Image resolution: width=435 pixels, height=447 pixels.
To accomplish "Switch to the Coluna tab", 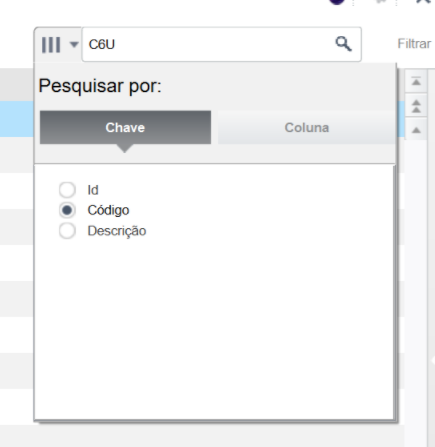I will 307,128.
